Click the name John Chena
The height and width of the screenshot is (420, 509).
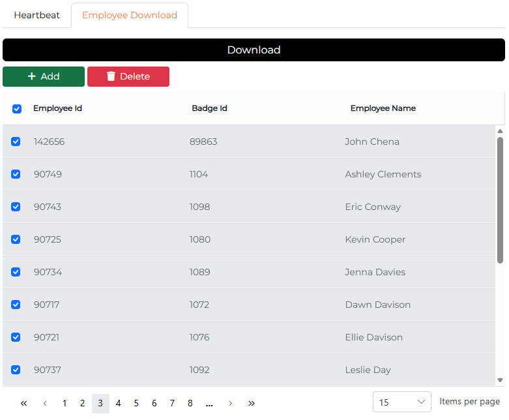pyautogui.click(x=372, y=142)
